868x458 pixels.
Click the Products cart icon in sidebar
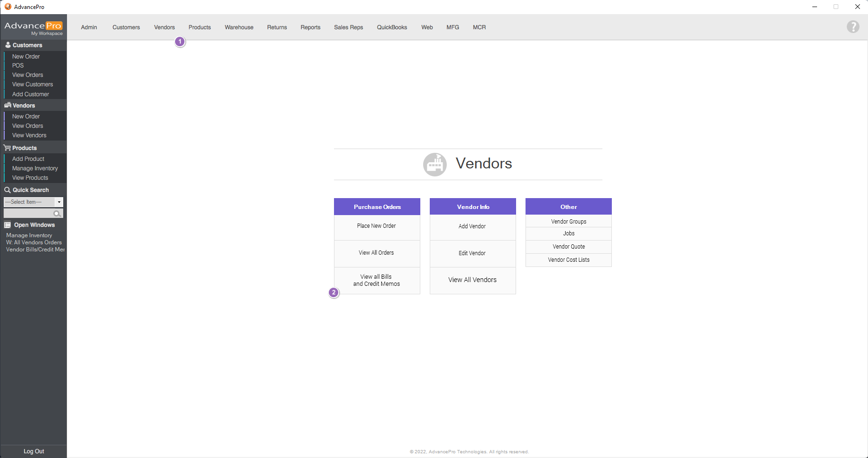(8, 148)
